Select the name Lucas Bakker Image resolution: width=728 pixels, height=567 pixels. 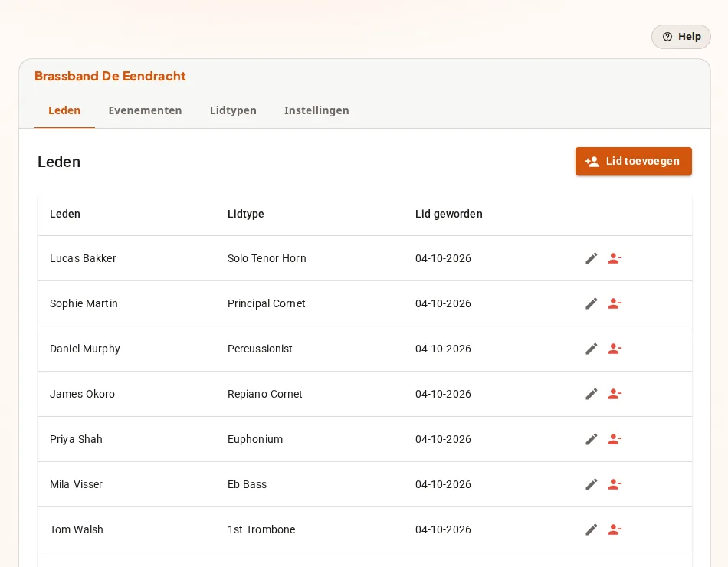83,258
